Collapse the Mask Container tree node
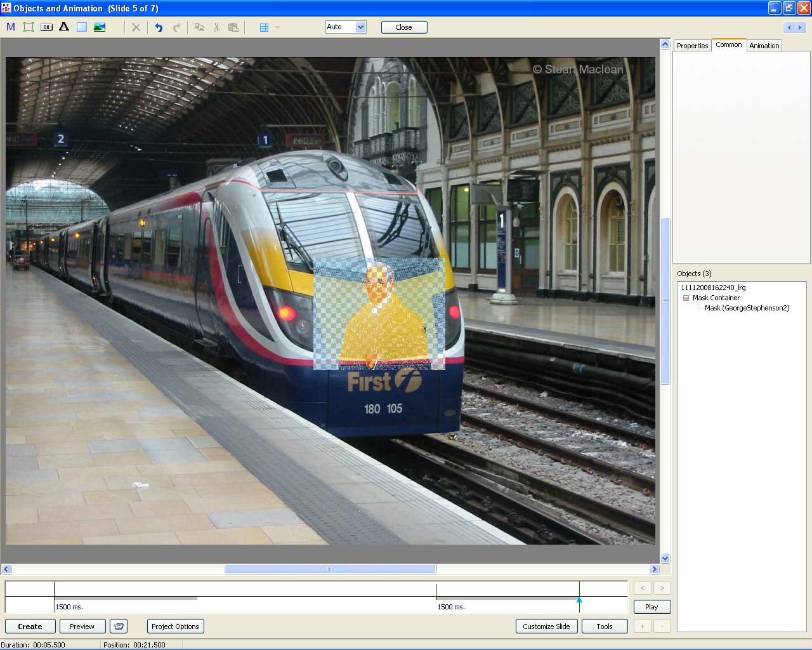 686,298
